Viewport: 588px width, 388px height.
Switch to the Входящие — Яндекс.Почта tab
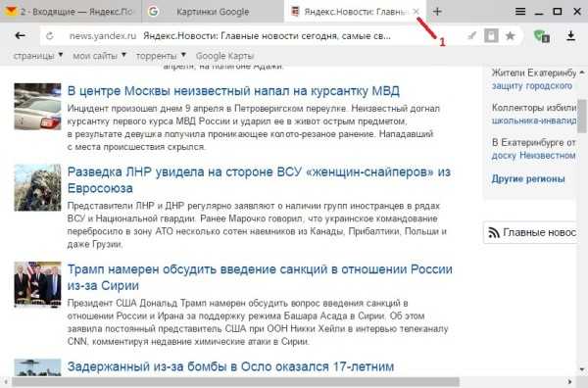coord(71,12)
